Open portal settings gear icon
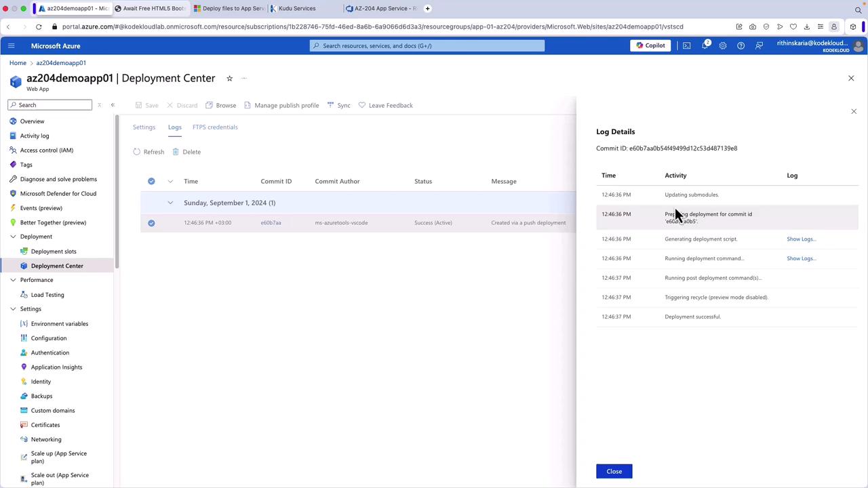 (x=723, y=45)
